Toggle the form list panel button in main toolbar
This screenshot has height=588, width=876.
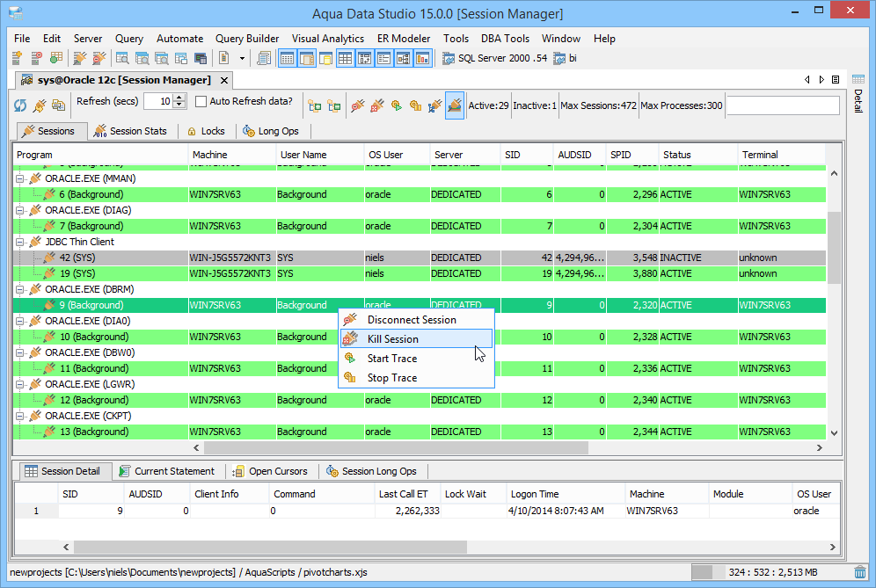pos(383,58)
